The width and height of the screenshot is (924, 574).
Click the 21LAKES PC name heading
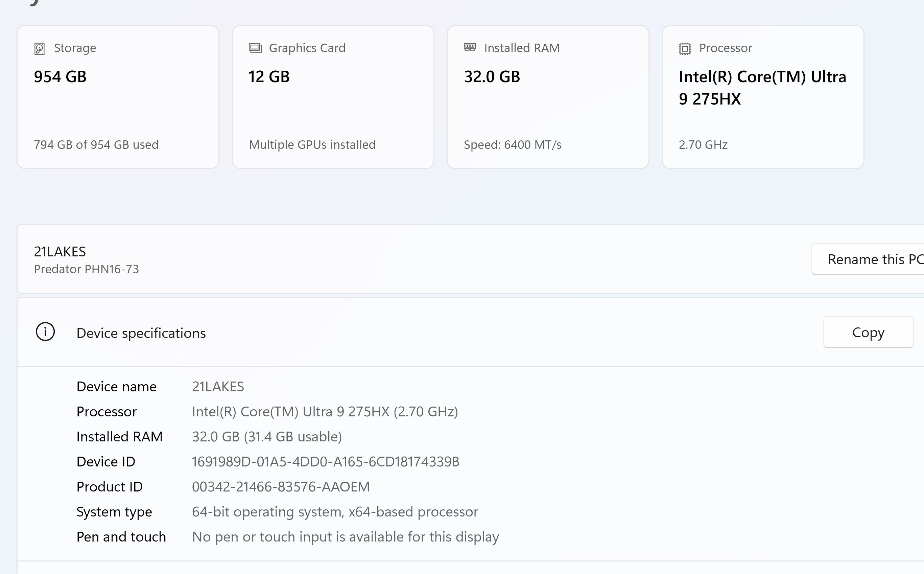tap(60, 252)
